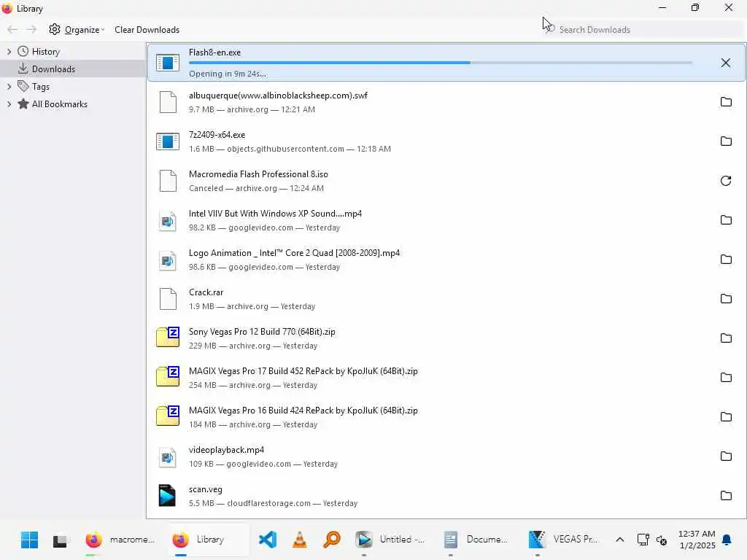Expand the All Bookmarks tree node
747x560 pixels.
(x=9, y=104)
